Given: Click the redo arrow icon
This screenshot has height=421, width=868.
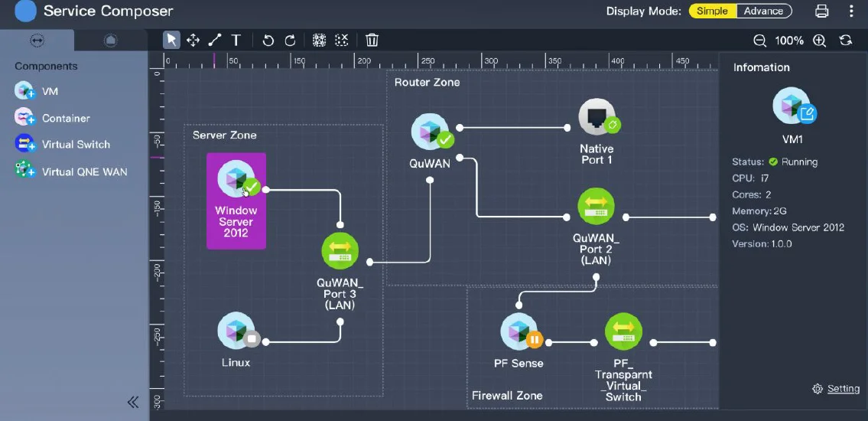Looking at the screenshot, I should 290,40.
